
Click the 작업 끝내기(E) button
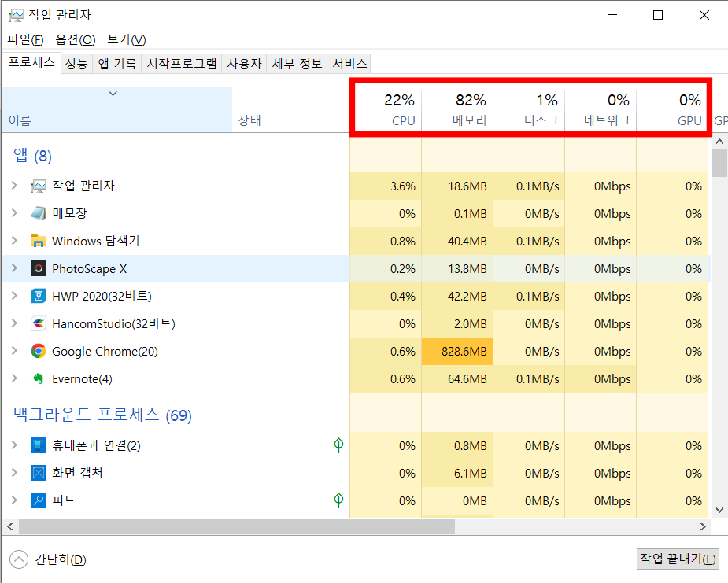click(678, 559)
